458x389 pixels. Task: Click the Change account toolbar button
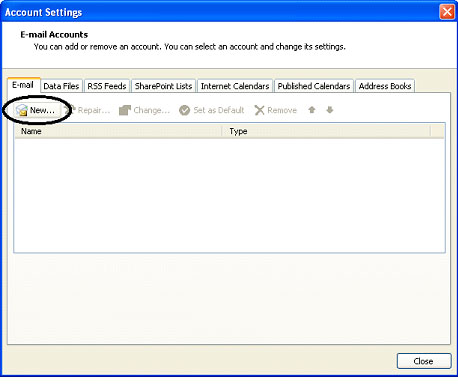click(144, 110)
